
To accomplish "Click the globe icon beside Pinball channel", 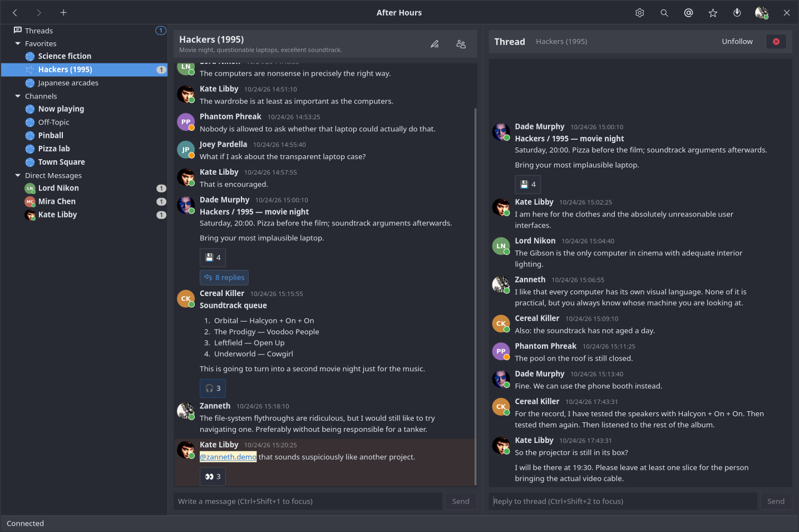I will tap(30, 136).
